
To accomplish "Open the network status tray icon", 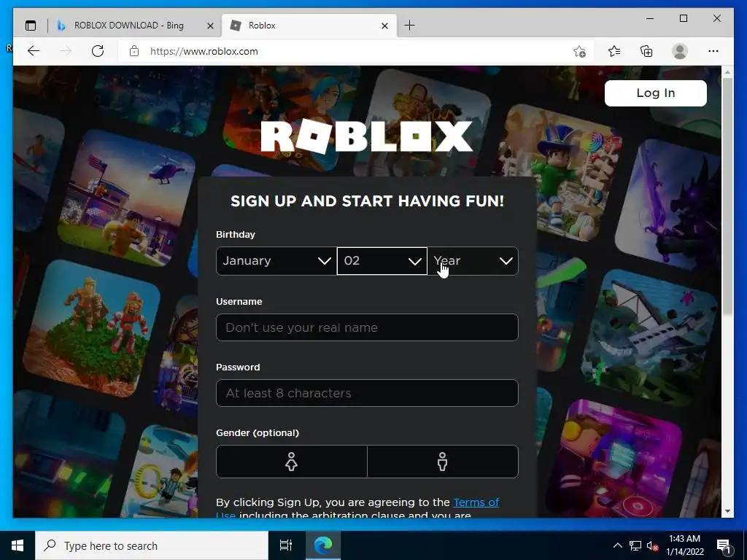I will pyautogui.click(x=635, y=545).
